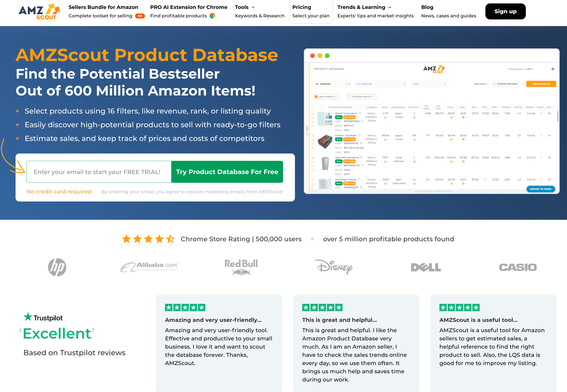Click the Dell logo
The height and width of the screenshot is (392, 567).
(x=426, y=267)
